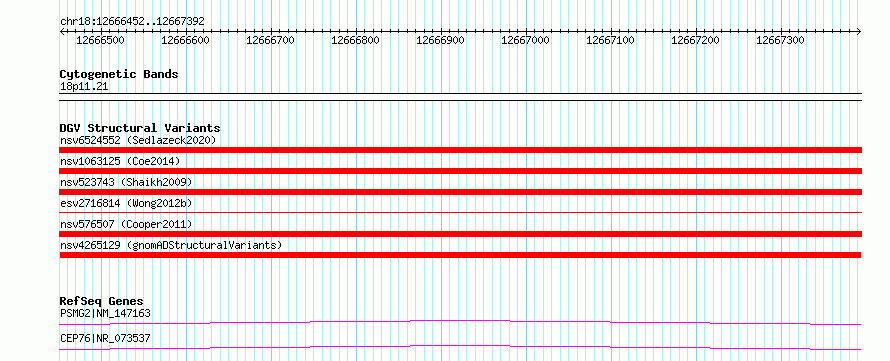
Task: Click ruler position 12666700
Action: click(271, 40)
